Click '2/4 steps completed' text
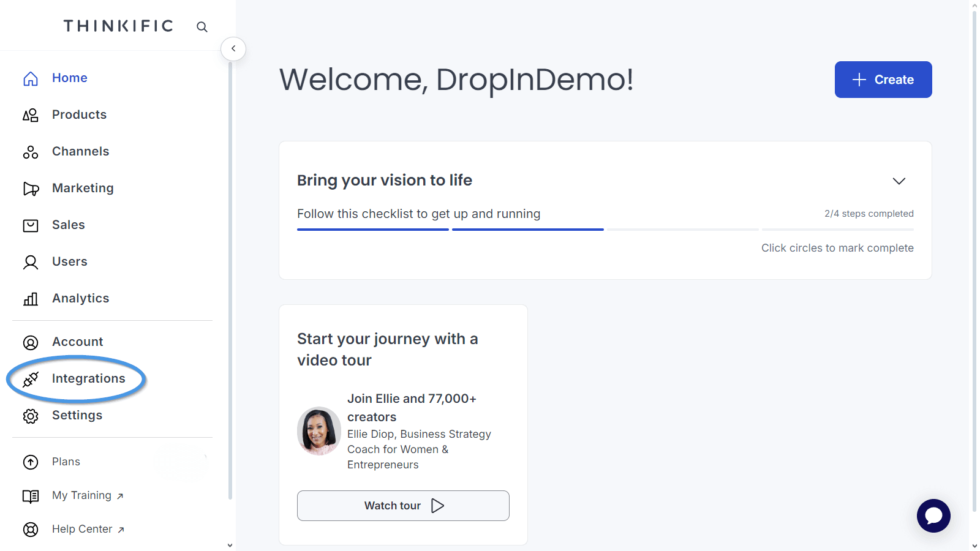Screen dimensions: 980x551 (869, 214)
